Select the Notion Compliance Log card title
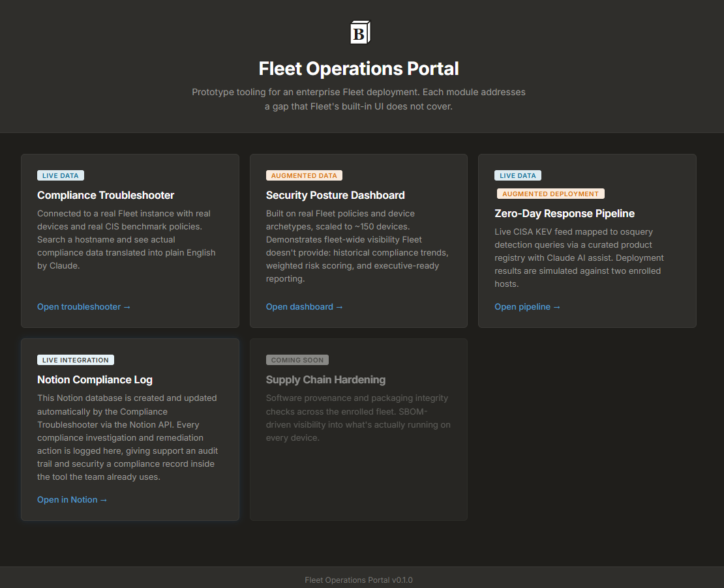Screen dimensions: 724x588 click(x=95, y=380)
